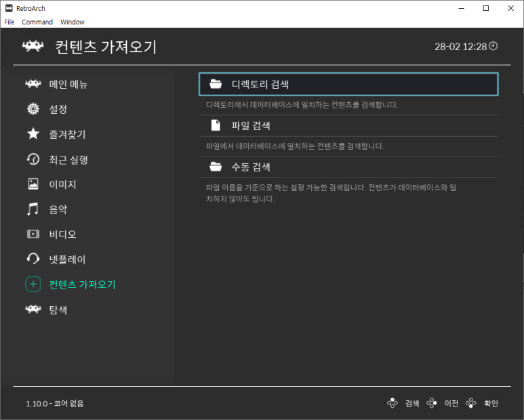Click the gear icon beside 설정
The image size is (524, 420).
coord(33,109)
